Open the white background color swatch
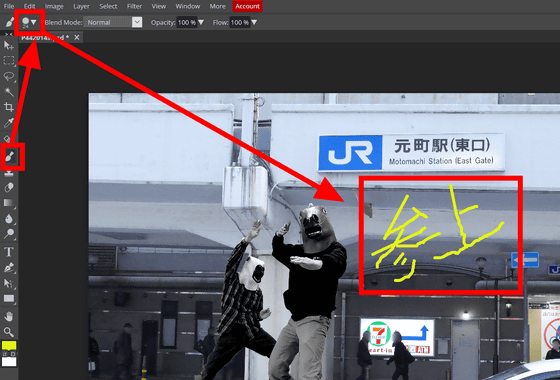 (9, 362)
